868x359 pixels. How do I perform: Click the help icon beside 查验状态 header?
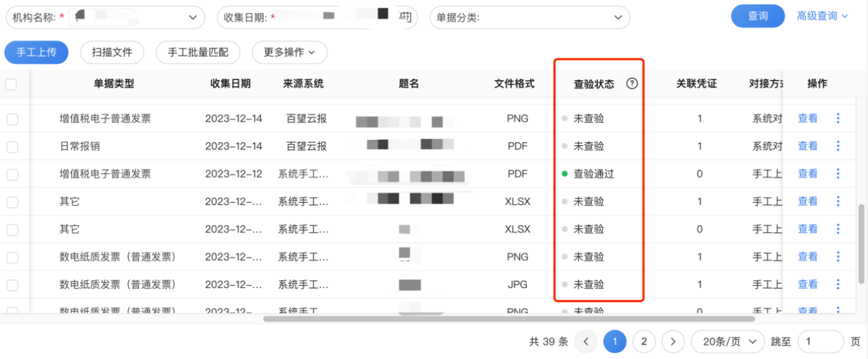click(632, 83)
